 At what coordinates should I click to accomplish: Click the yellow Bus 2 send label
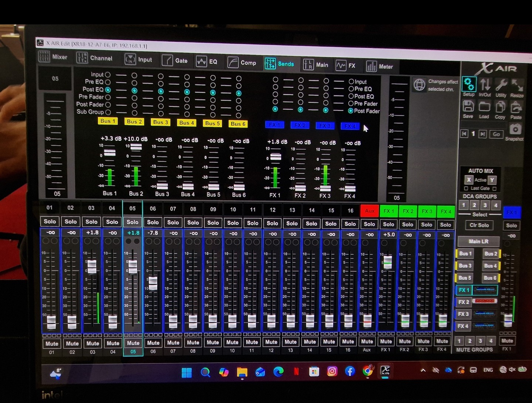pyautogui.click(x=134, y=122)
